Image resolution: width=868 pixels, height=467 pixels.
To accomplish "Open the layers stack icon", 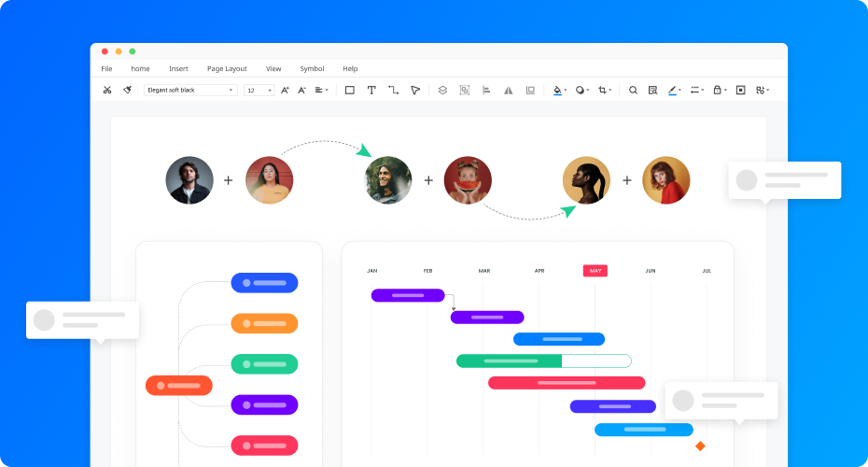I will point(442,90).
